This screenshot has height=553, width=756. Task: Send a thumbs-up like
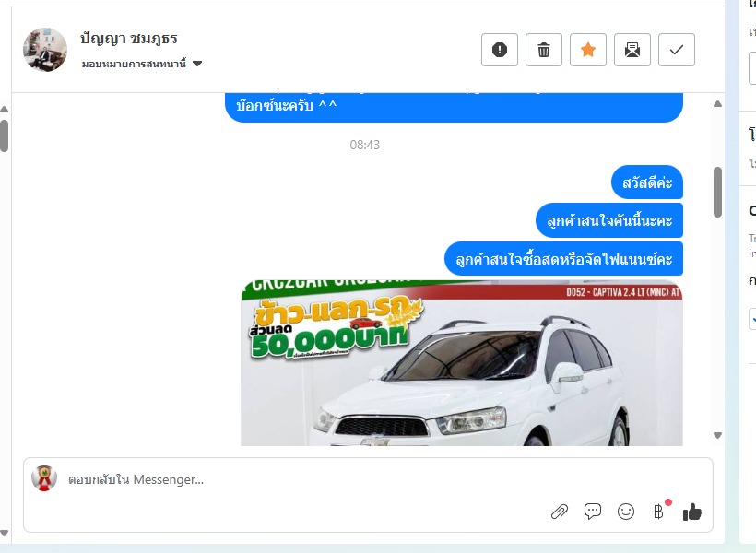(692, 512)
